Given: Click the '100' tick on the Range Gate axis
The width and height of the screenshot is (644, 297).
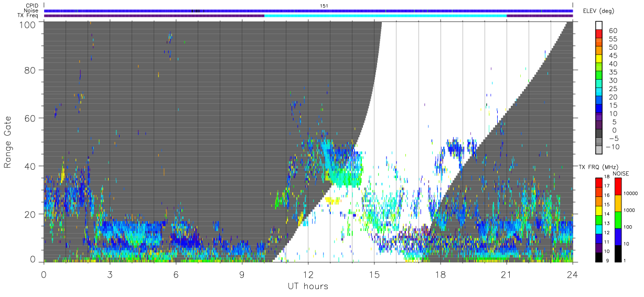Looking at the screenshot, I should (x=29, y=24).
